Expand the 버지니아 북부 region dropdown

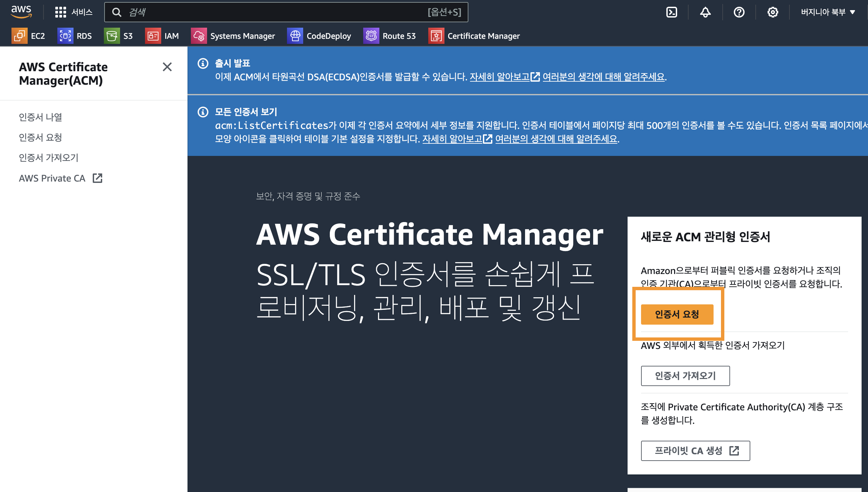(x=828, y=12)
